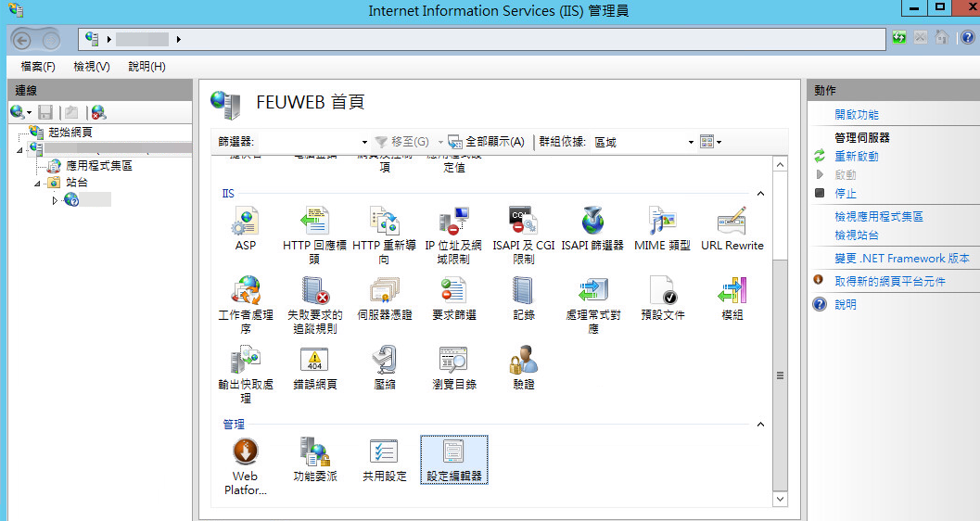
Task: Open 共用設定 feature
Action: [384, 459]
